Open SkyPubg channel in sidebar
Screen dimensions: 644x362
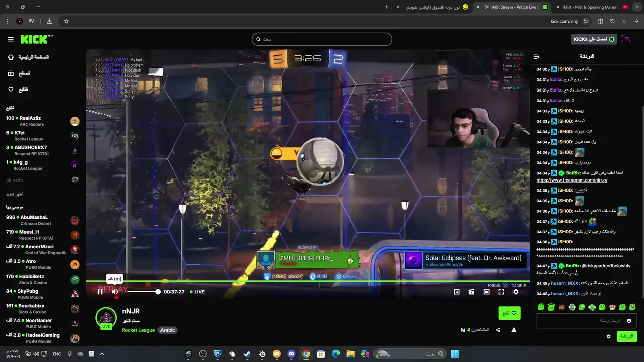pos(43,294)
